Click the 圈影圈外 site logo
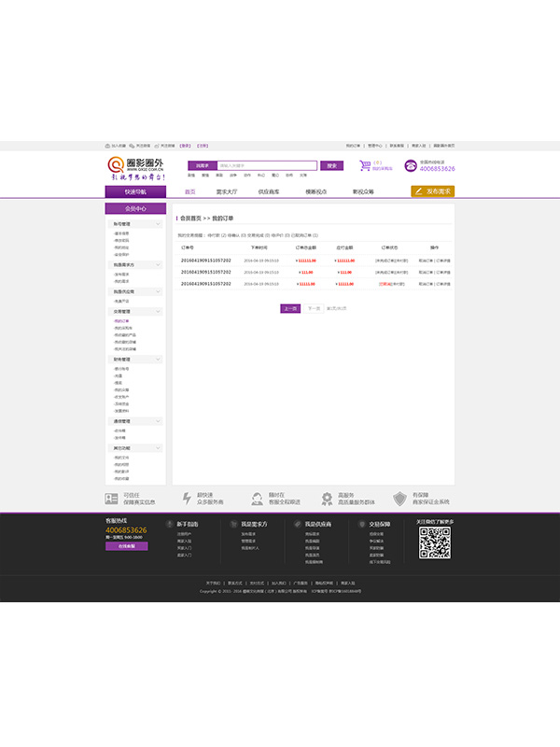Image resolution: width=560 pixels, height=747 pixels. 135,169
